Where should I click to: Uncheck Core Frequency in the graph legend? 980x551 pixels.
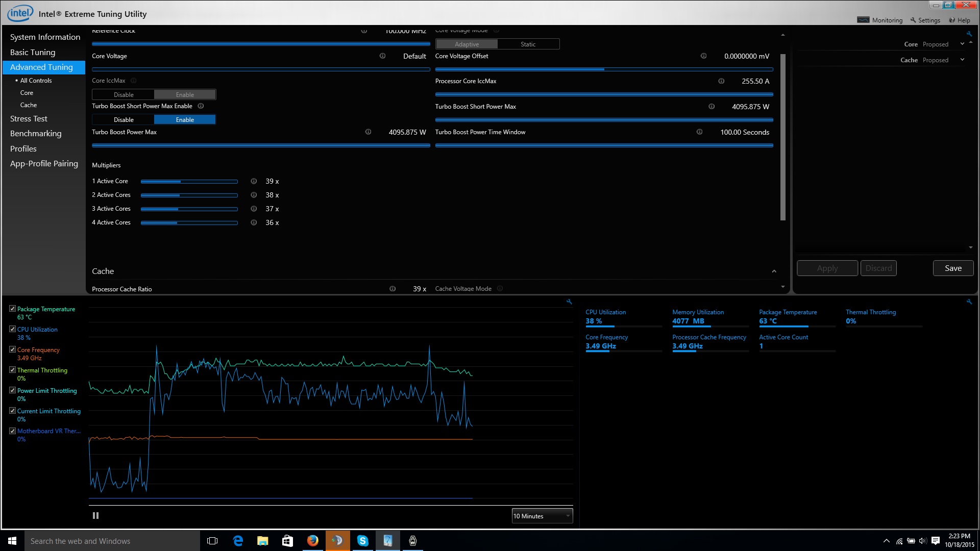[x=13, y=349]
